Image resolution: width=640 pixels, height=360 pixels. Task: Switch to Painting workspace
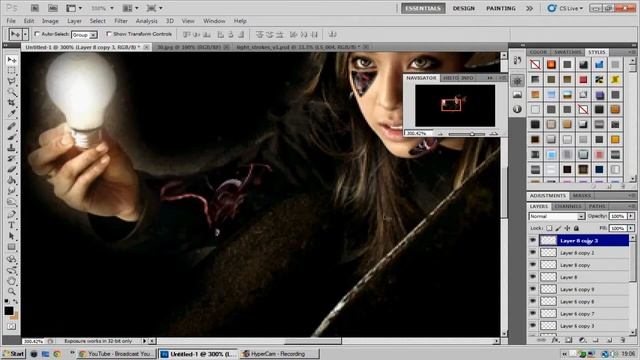[x=501, y=8]
